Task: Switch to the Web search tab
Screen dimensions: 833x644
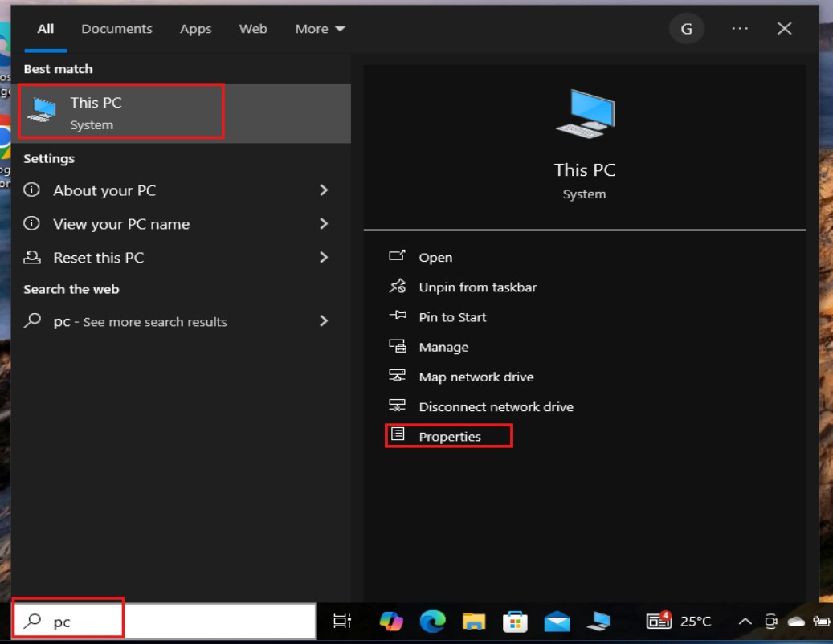Action: pyautogui.click(x=253, y=29)
